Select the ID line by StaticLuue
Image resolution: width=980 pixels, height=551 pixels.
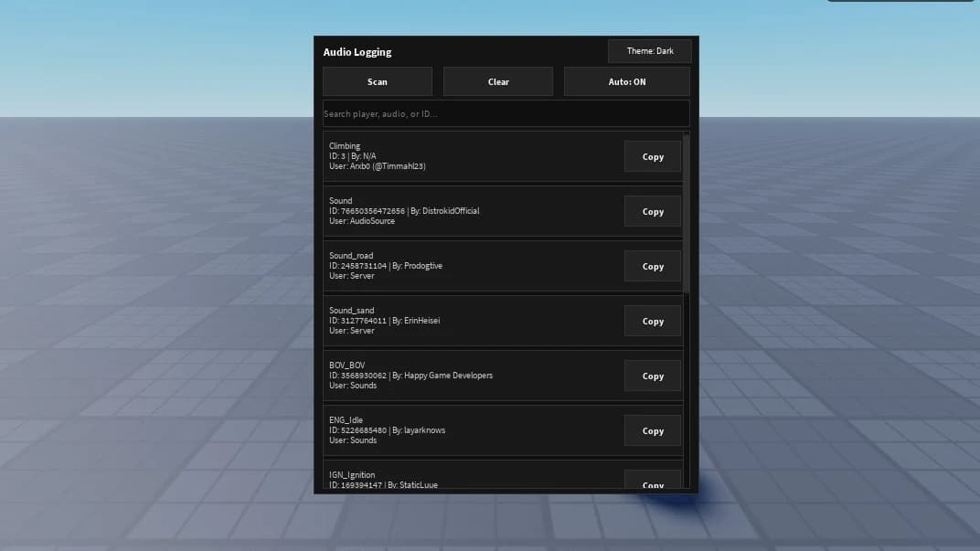point(383,485)
